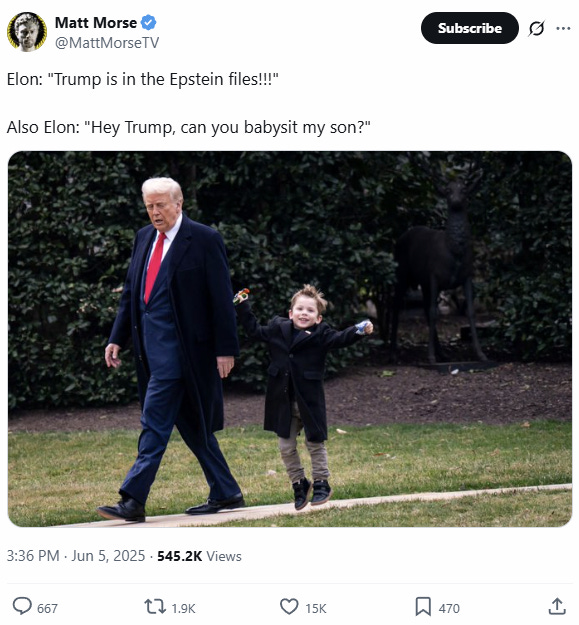
Task: Open the three-dot more options menu
Action: tap(563, 28)
